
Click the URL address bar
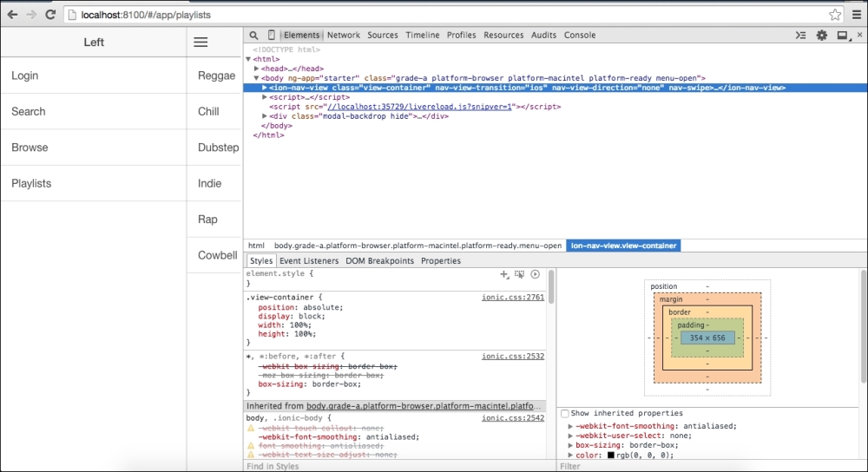(445, 15)
